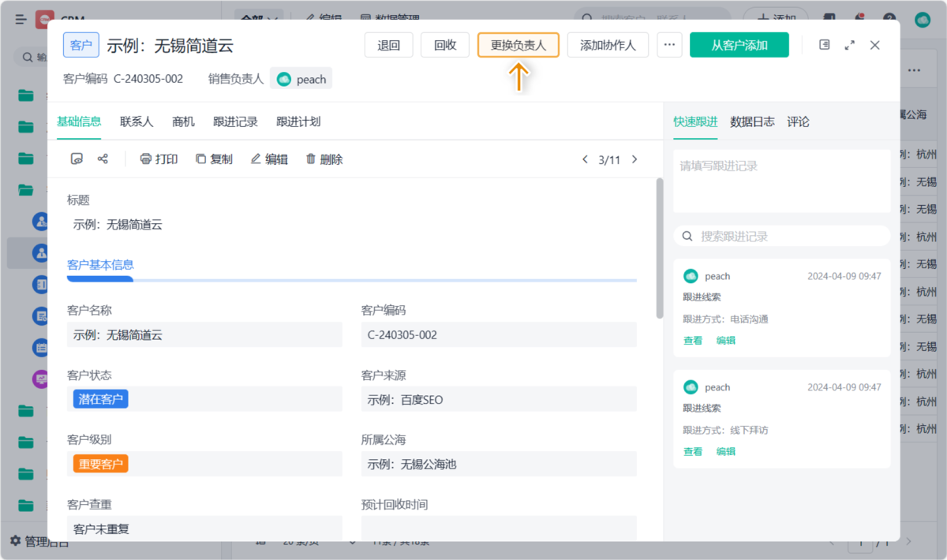Click the copy (复制) icon
The width and height of the screenshot is (947, 560).
click(201, 159)
